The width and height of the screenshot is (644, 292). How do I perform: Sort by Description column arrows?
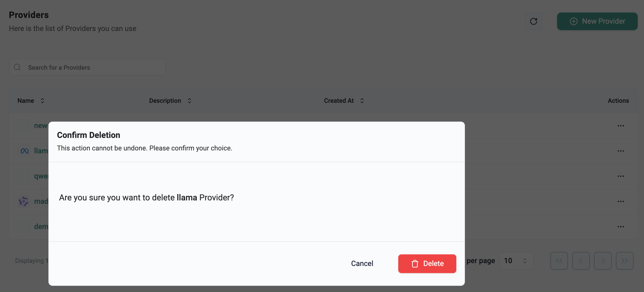tap(190, 101)
